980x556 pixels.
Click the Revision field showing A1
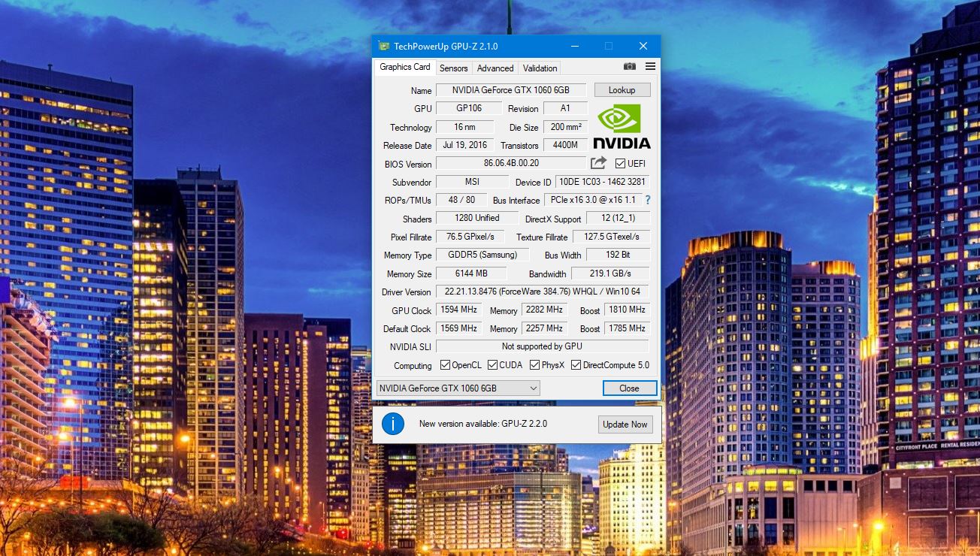[x=565, y=108]
